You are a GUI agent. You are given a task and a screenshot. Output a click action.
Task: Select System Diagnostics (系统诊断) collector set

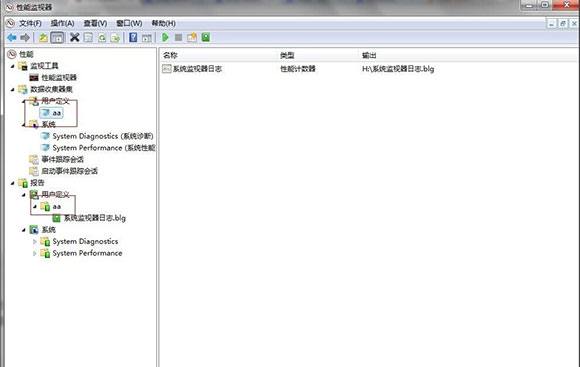tap(103, 136)
